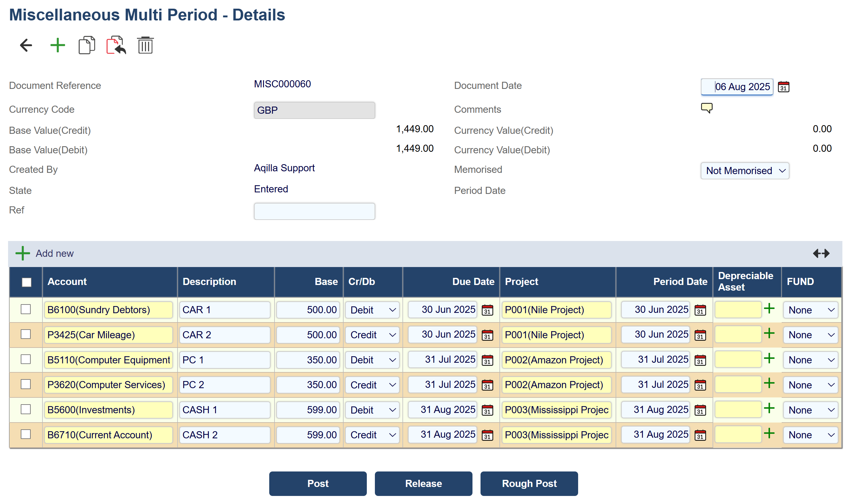The image size is (852, 504).
Task: Expand Cr/Db dropdown for PC 1 row
Action: click(373, 360)
